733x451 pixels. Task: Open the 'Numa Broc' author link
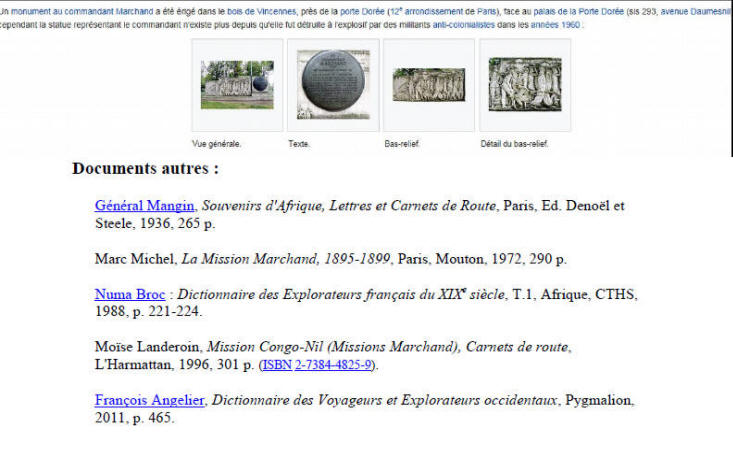tap(130, 294)
